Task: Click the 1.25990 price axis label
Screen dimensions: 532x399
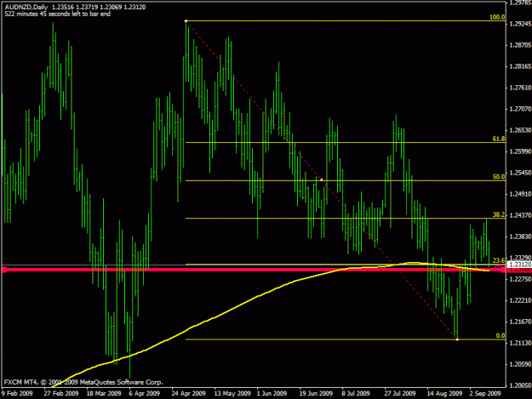Action: tap(521, 151)
